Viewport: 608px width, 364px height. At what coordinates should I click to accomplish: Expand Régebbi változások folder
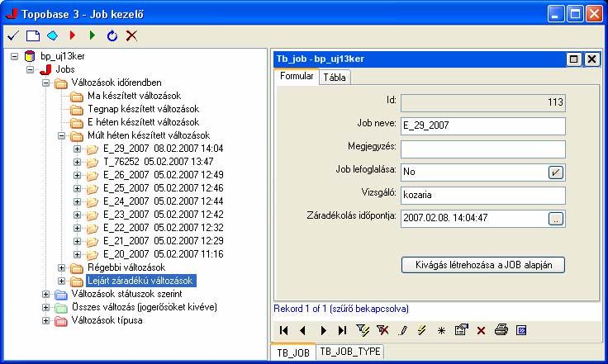pos(61,267)
